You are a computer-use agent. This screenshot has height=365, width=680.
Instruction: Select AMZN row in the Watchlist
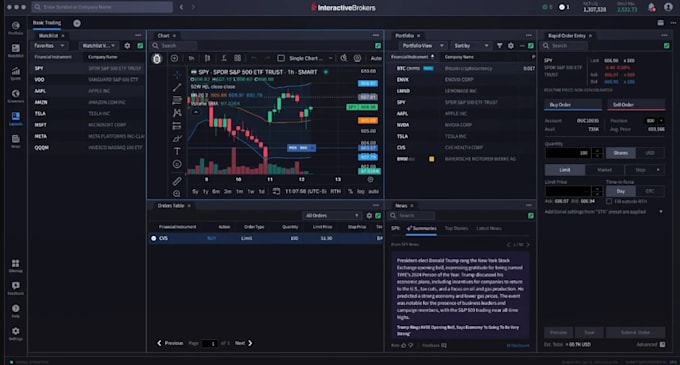click(x=88, y=102)
